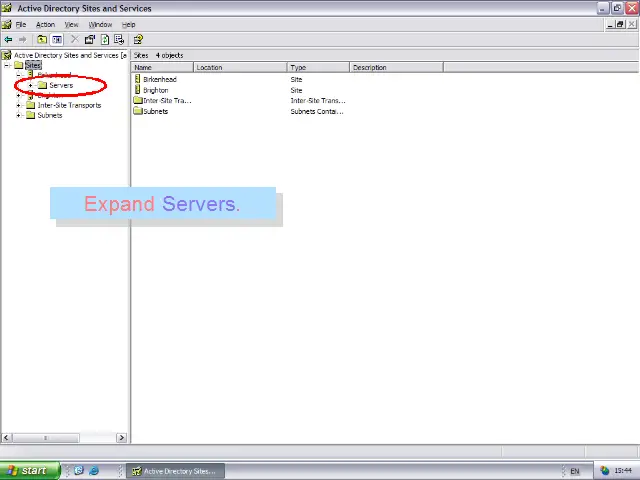Expand the Servers node
Viewport: 640px width, 480px height.
coord(30,85)
